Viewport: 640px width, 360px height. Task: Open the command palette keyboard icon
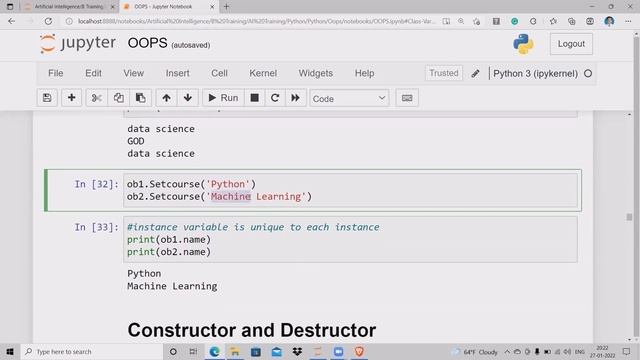coord(407,98)
